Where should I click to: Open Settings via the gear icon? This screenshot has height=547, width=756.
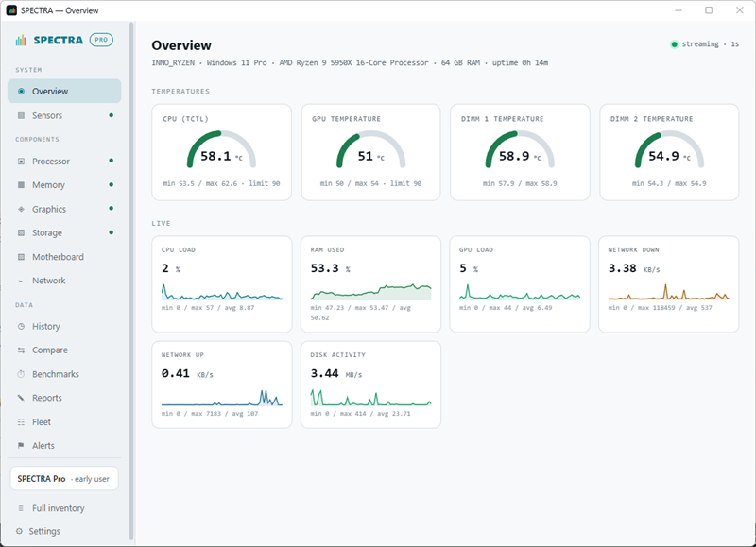coord(19,531)
